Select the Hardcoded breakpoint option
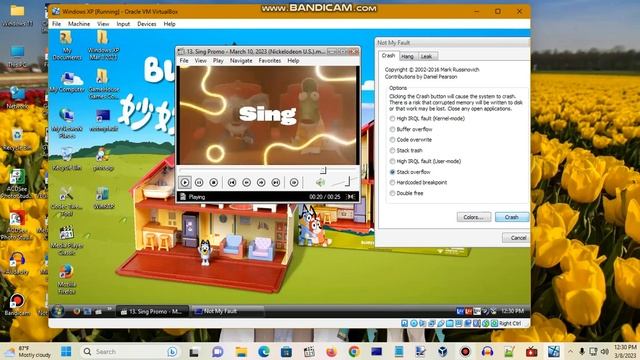Viewport: 640px width, 360px height. click(x=418, y=182)
